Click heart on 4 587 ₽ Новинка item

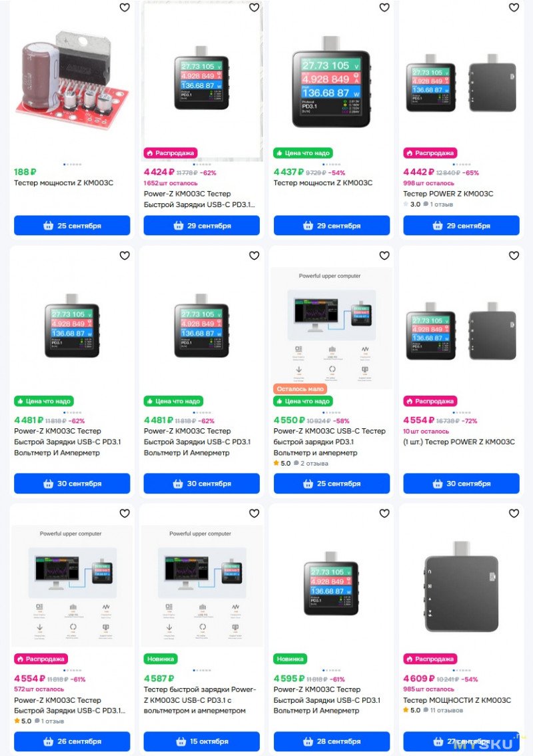255,514
